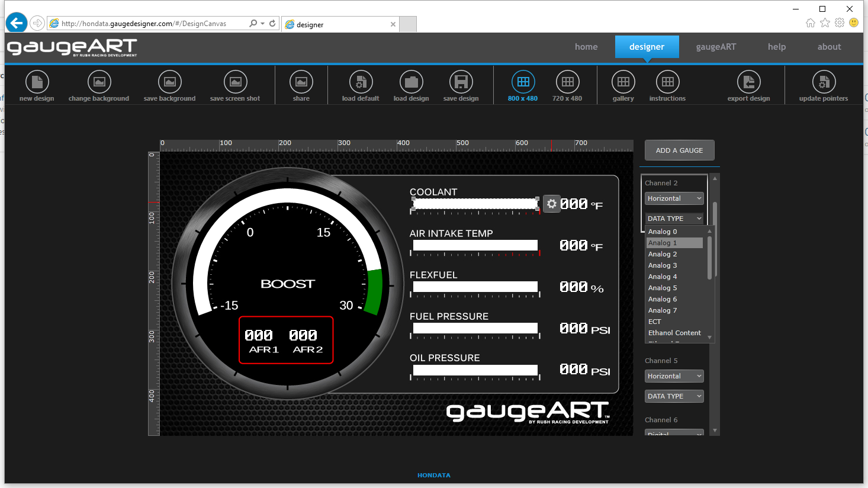Image resolution: width=868 pixels, height=488 pixels.
Task: Select Analog 4 as the data type
Action: coord(662,276)
